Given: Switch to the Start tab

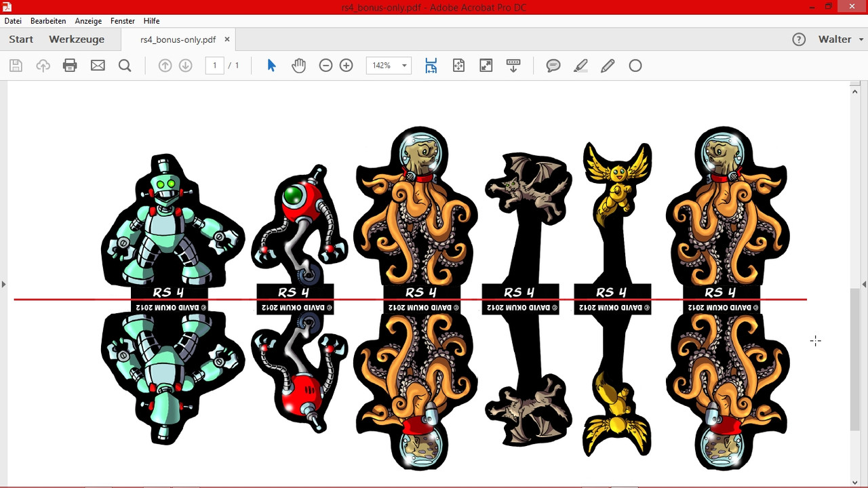Looking at the screenshot, I should (21, 39).
